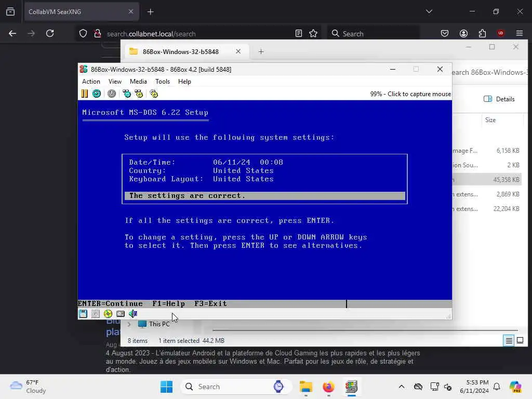Open the Firefox application hamburger menu
Screen dimensions: 532x399
[x=520, y=33]
